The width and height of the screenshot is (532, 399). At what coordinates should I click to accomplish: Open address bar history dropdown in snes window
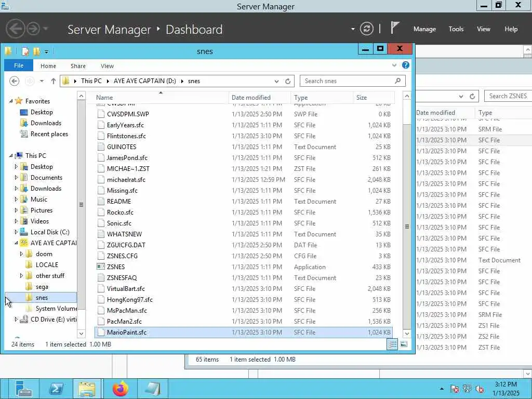tap(276, 81)
